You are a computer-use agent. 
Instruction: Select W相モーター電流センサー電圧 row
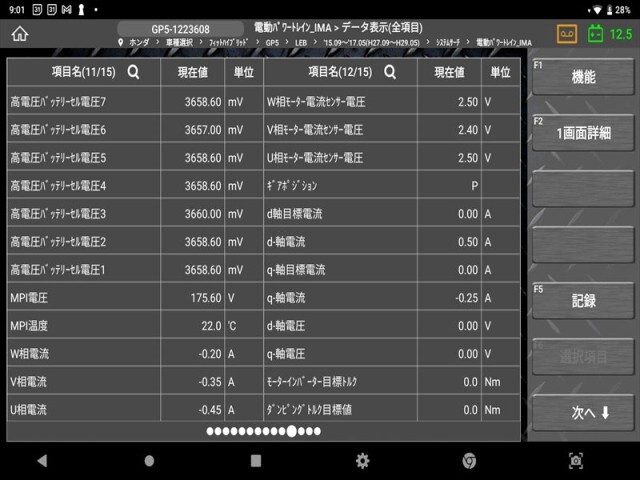click(x=392, y=102)
